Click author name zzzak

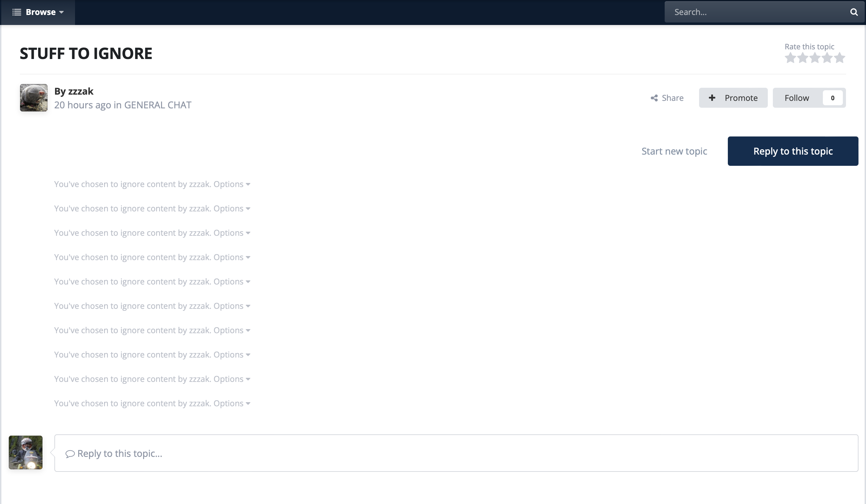81,91
